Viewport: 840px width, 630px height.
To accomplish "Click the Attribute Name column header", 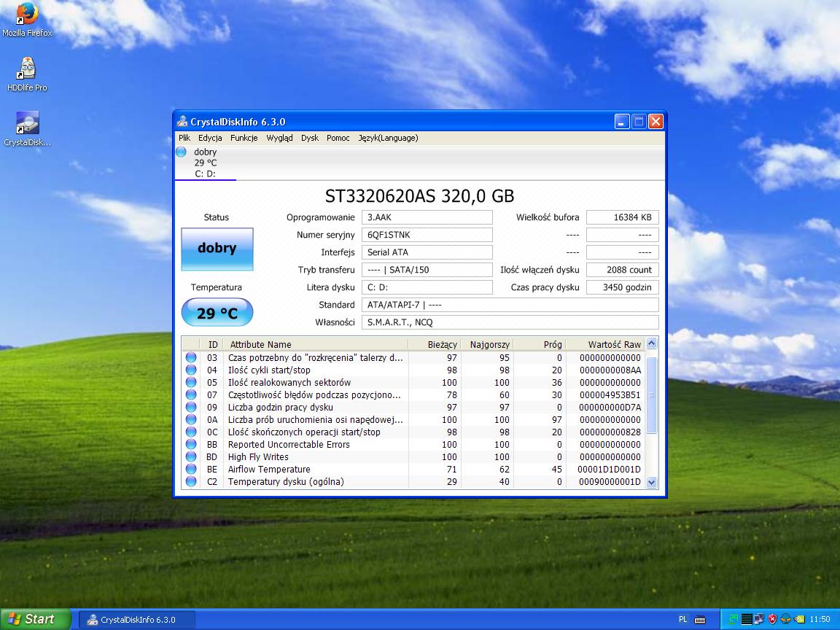I will (x=316, y=344).
